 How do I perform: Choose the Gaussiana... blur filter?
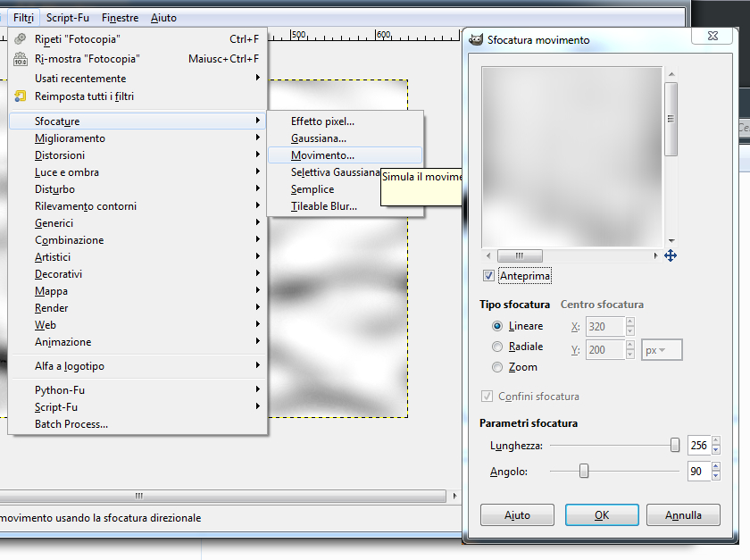pyautogui.click(x=345, y=138)
